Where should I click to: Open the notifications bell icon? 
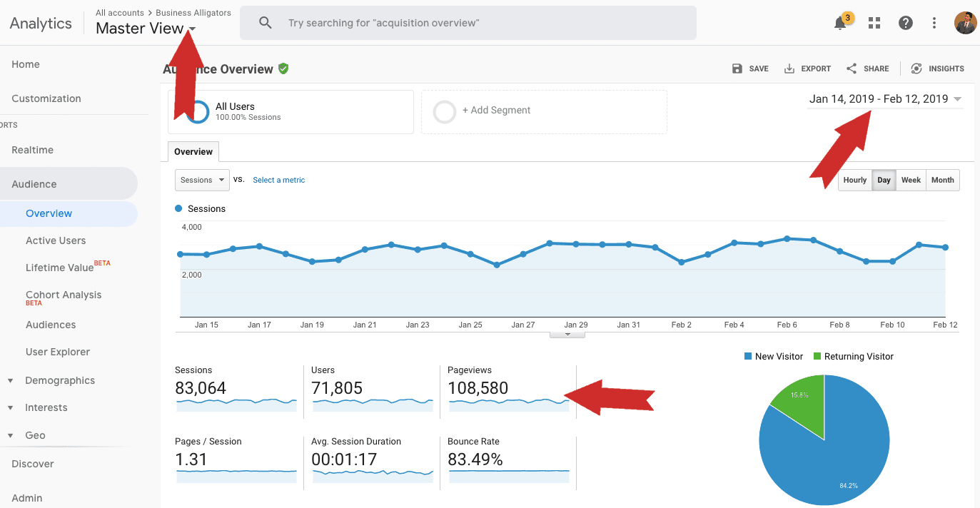click(x=841, y=24)
